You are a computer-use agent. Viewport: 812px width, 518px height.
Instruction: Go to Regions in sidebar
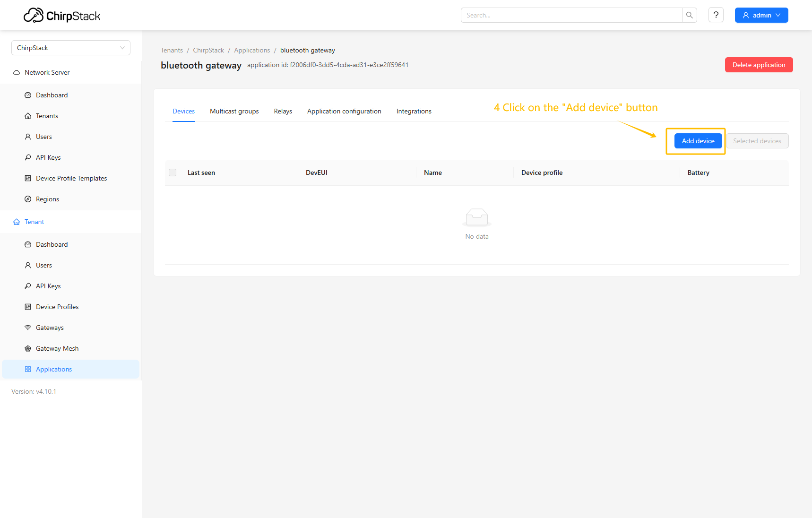coord(47,199)
